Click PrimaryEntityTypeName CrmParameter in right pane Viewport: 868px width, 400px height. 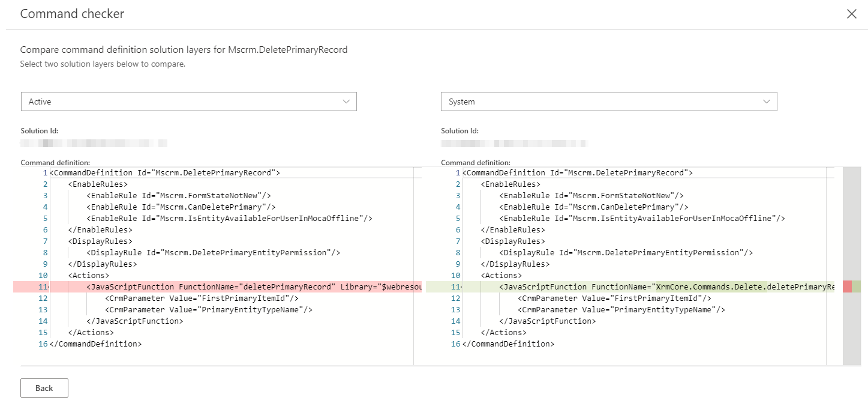click(x=621, y=310)
